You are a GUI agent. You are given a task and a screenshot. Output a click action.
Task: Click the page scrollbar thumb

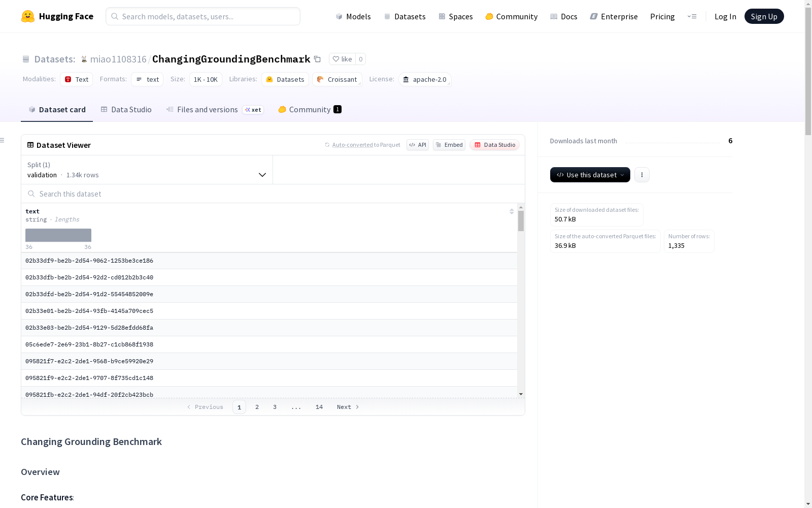(x=808, y=71)
